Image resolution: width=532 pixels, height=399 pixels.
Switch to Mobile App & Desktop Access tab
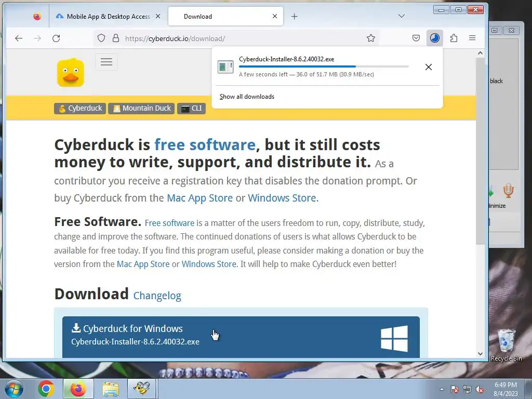[x=108, y=16]
